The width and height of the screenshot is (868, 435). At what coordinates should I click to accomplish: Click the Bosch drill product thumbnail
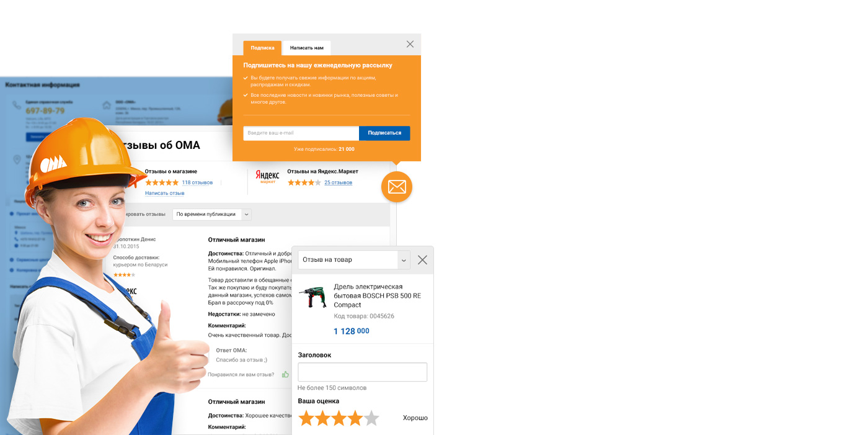coord(312,297)
